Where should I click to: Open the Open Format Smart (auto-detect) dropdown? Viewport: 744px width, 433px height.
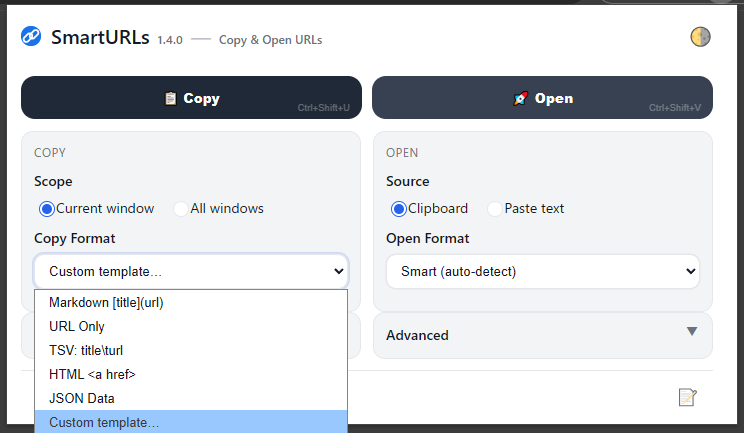pyautogui.click(x=543, y=271)
